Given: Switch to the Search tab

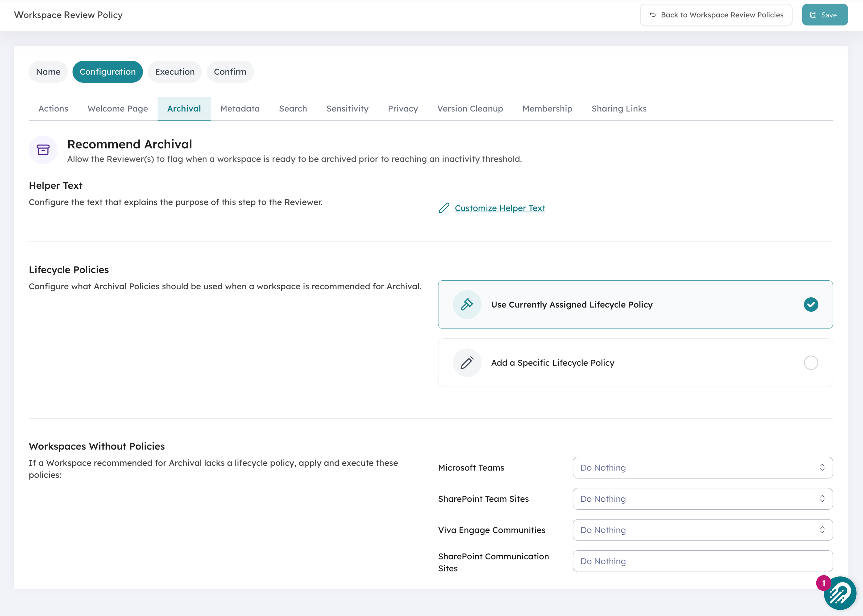Looking at the screenshot, I should click(x=293, y=108).
